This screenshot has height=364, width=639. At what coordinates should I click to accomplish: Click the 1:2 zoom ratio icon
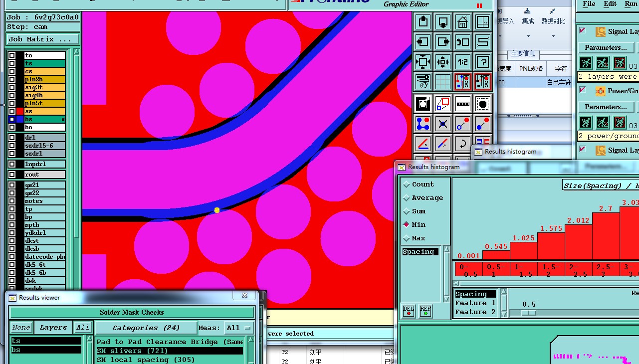463,62
